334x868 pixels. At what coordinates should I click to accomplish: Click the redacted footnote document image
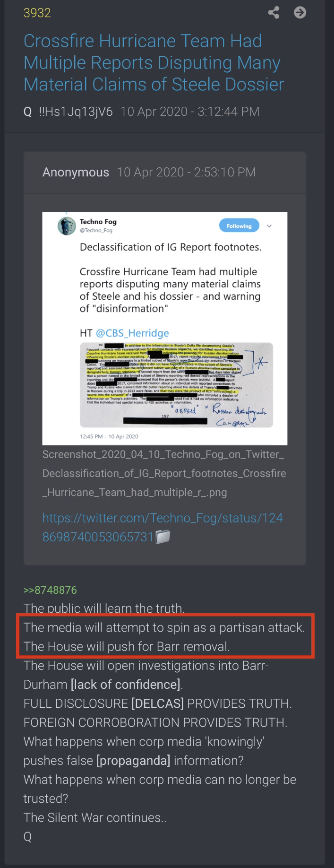(176, 385)
